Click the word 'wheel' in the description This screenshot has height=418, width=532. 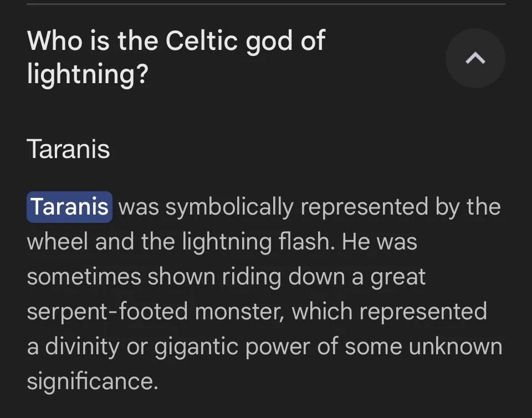[57, 242]
